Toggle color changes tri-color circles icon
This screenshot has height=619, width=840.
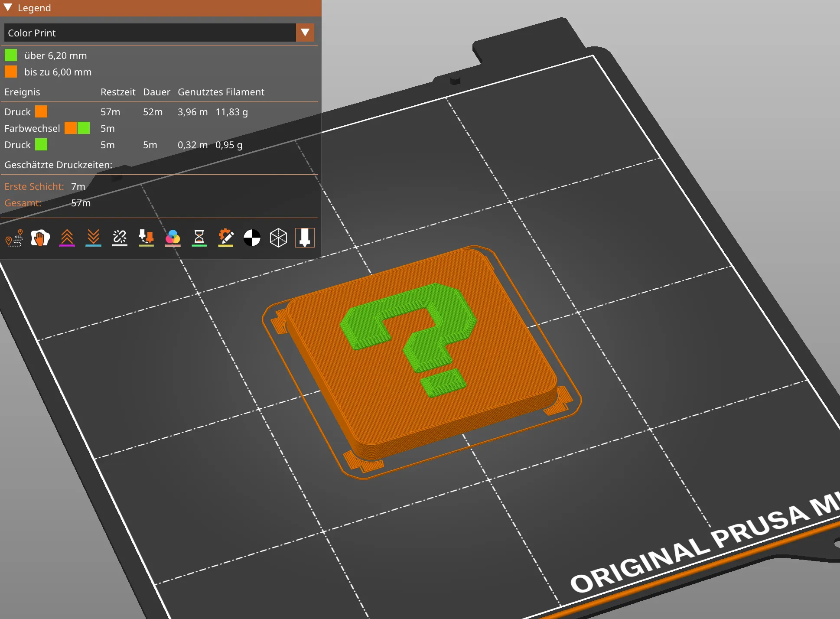173,238
